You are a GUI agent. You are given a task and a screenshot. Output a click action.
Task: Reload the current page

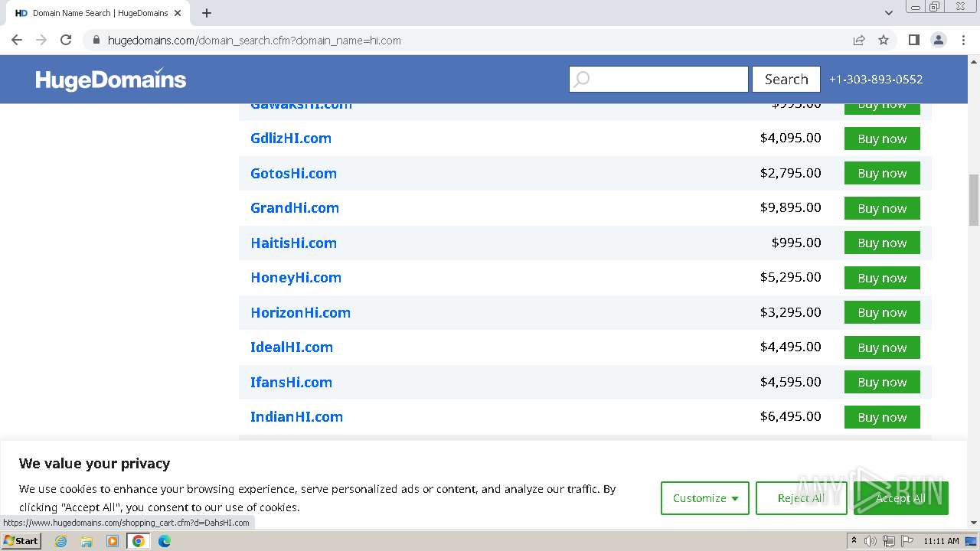[x=66, y=40]
